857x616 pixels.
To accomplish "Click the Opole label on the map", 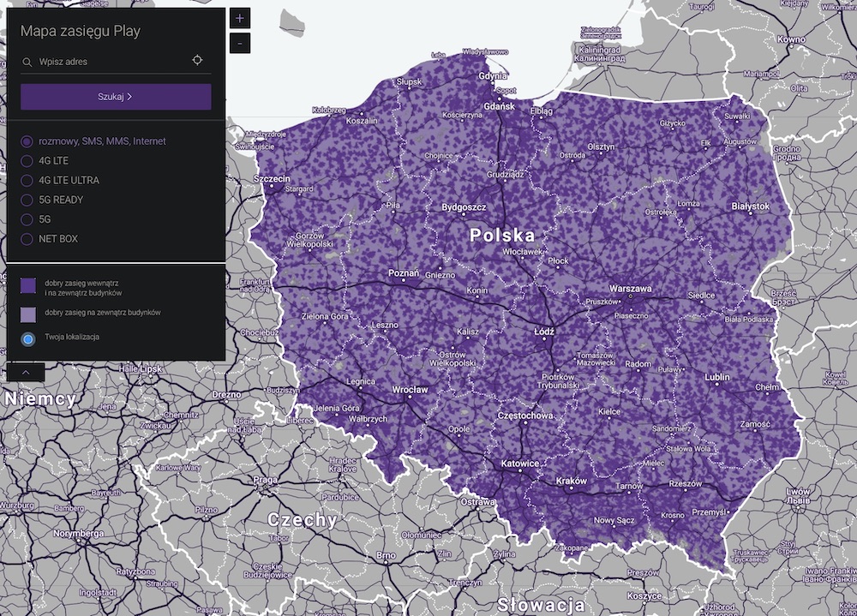I will 459,429.
